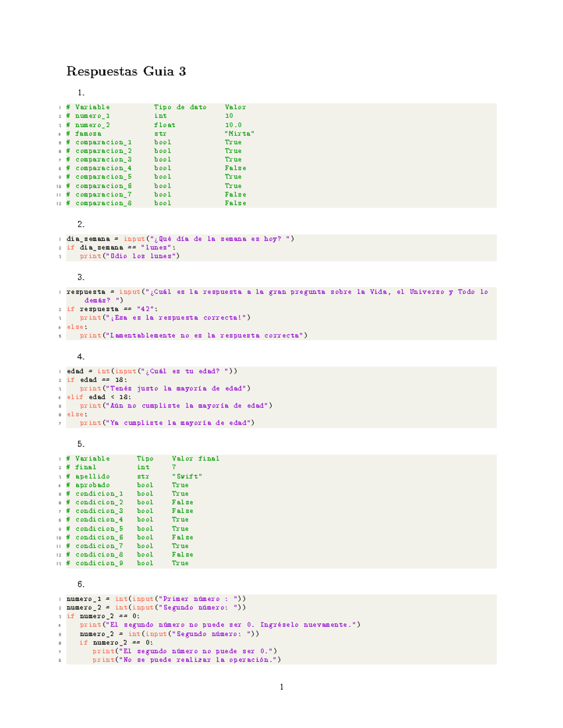
Task: Click the exercise number "2." heading
Action: [x=81, y=224]
